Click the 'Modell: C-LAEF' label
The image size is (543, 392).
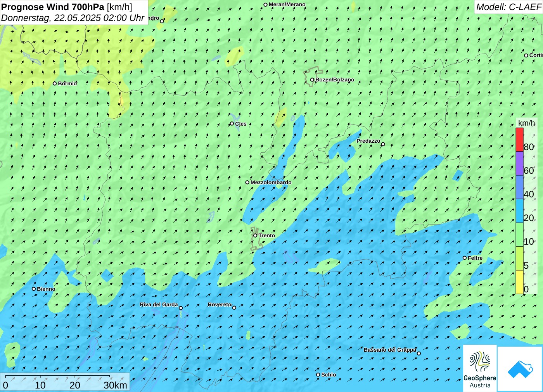click(508, 7)
